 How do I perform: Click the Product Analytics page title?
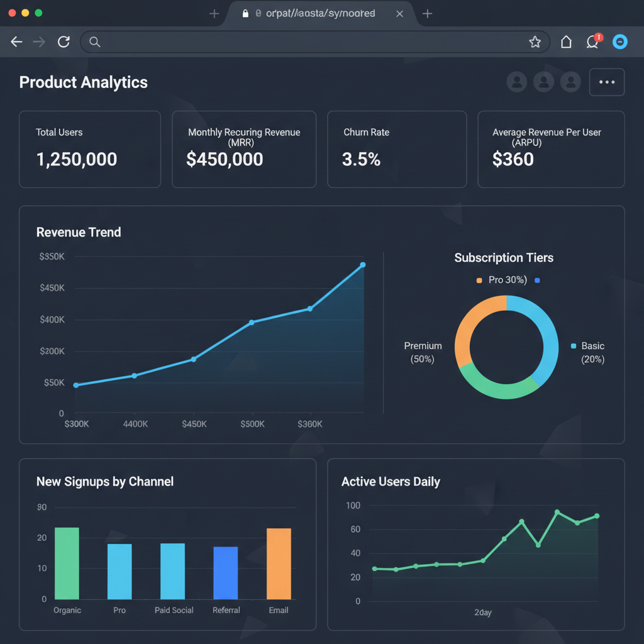click(x=84, y=82)
